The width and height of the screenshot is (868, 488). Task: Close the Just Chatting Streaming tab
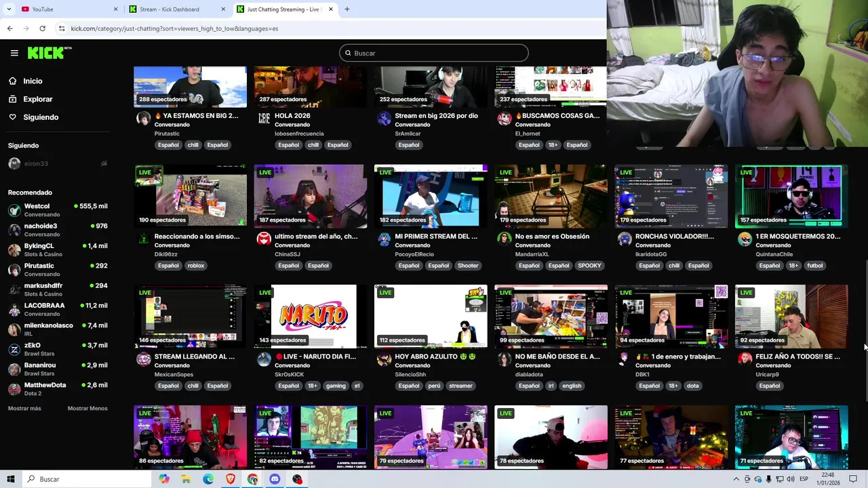[x=331, y=9]
